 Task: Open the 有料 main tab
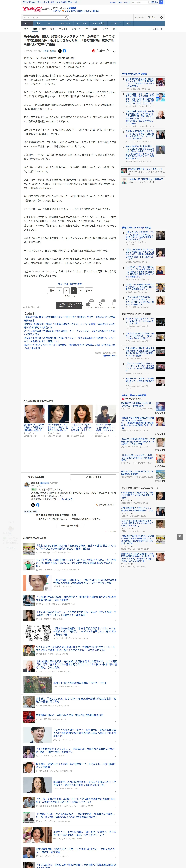[x=129, y=24]
